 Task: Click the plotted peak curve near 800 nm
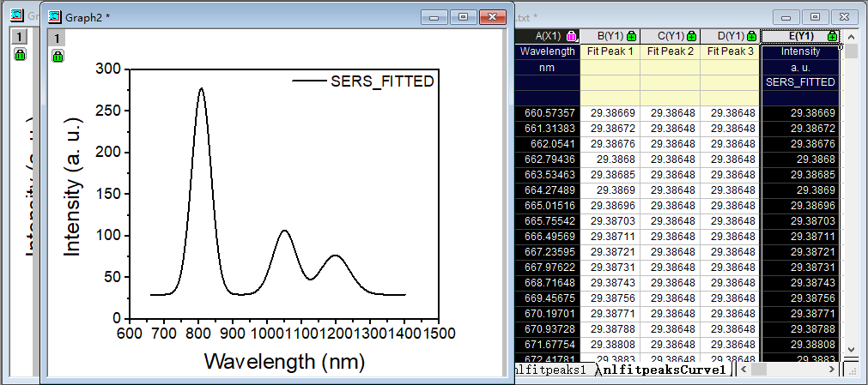(201, 88)
